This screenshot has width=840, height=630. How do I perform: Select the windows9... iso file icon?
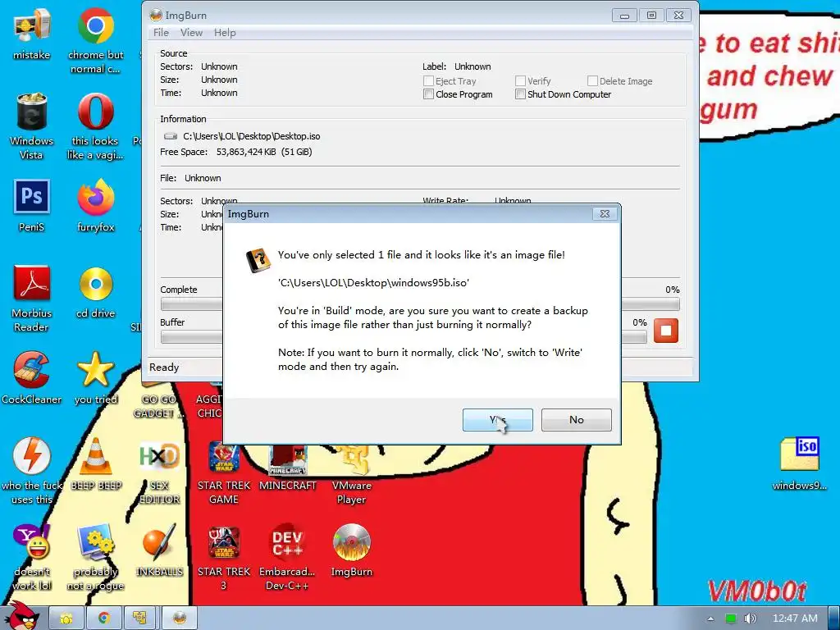coord(799,464)
